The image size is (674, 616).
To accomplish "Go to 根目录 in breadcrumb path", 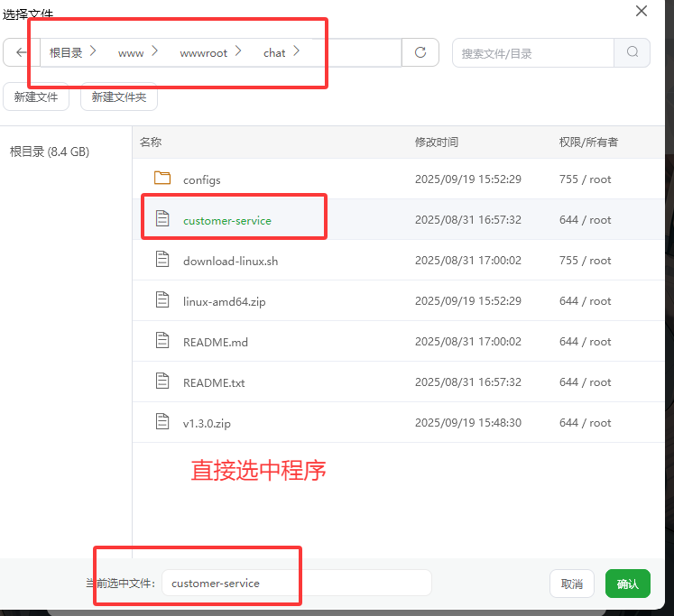I will 66,53.
